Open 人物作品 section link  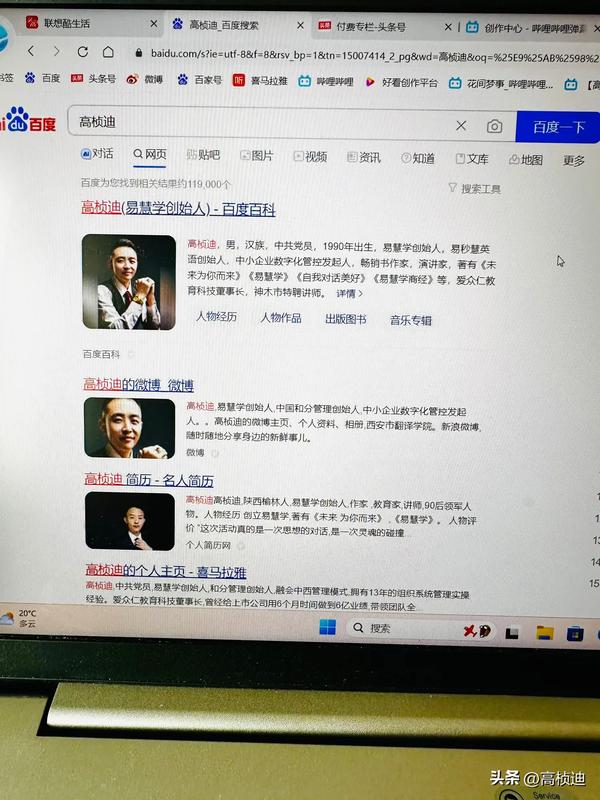[281, 318]
